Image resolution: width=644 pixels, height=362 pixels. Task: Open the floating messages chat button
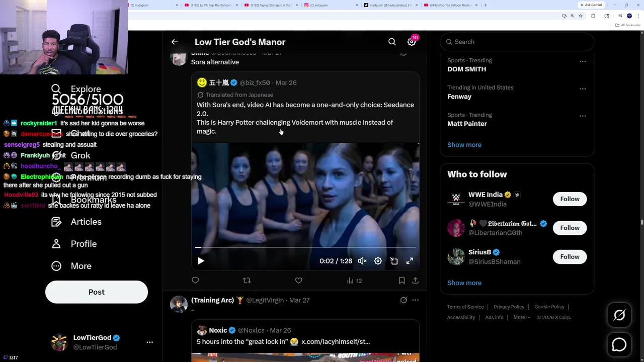[x=619, y=344]
